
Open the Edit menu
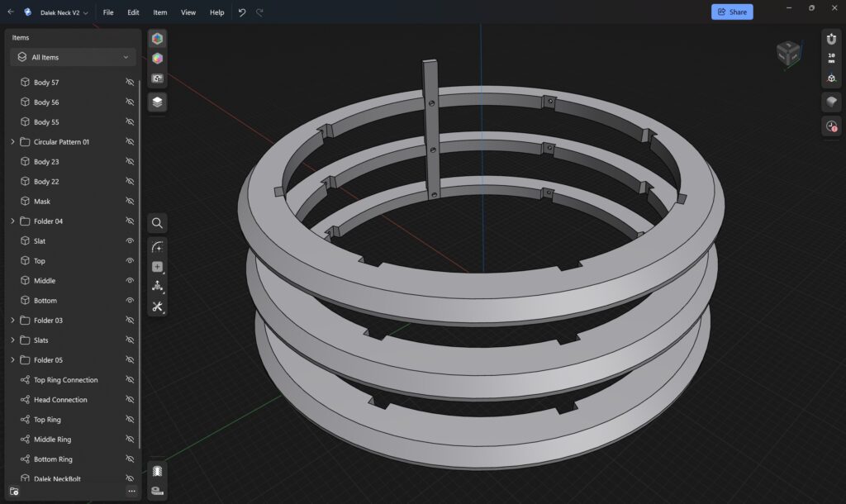pos(133,12)
